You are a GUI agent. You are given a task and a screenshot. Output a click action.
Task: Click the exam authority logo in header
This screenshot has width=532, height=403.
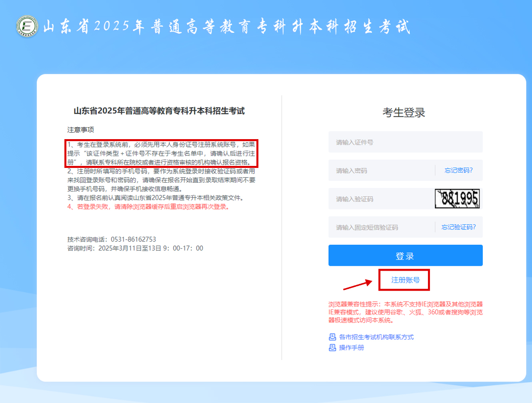(x=27, y=26)
